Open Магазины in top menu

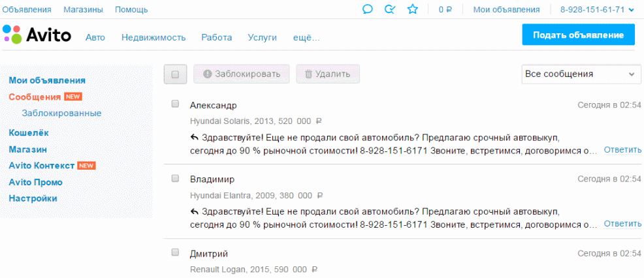tap(83, 9)
